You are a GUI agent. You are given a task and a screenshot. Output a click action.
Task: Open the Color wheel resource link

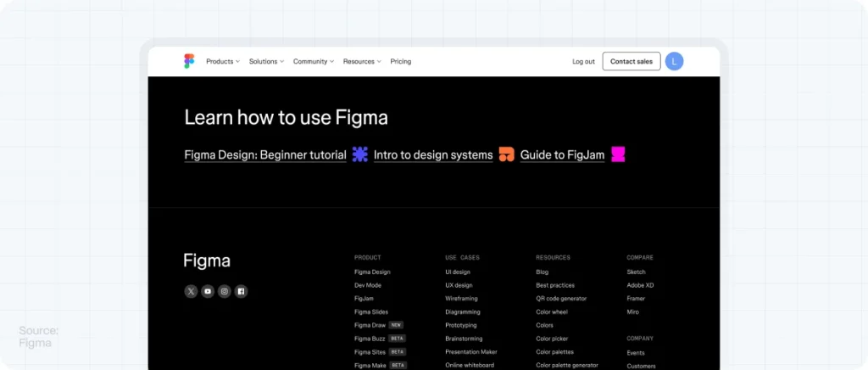click(552, 311)
